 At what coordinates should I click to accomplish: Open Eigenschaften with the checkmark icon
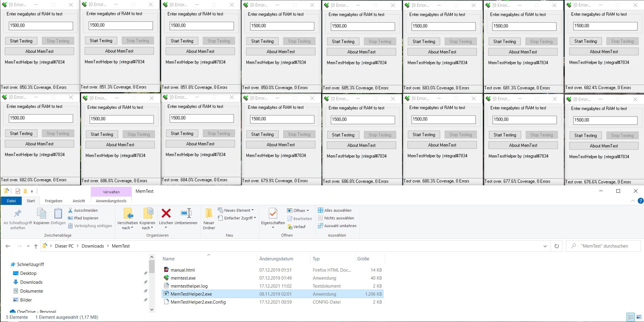click(273, 213)
